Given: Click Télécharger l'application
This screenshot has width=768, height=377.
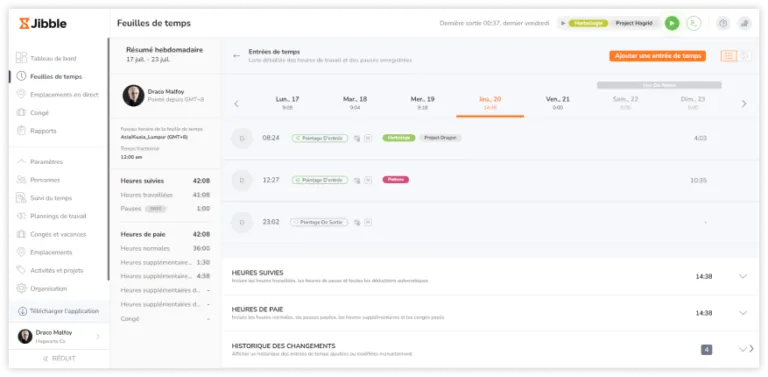Looking at the screenshot, I should coord(58,311).
